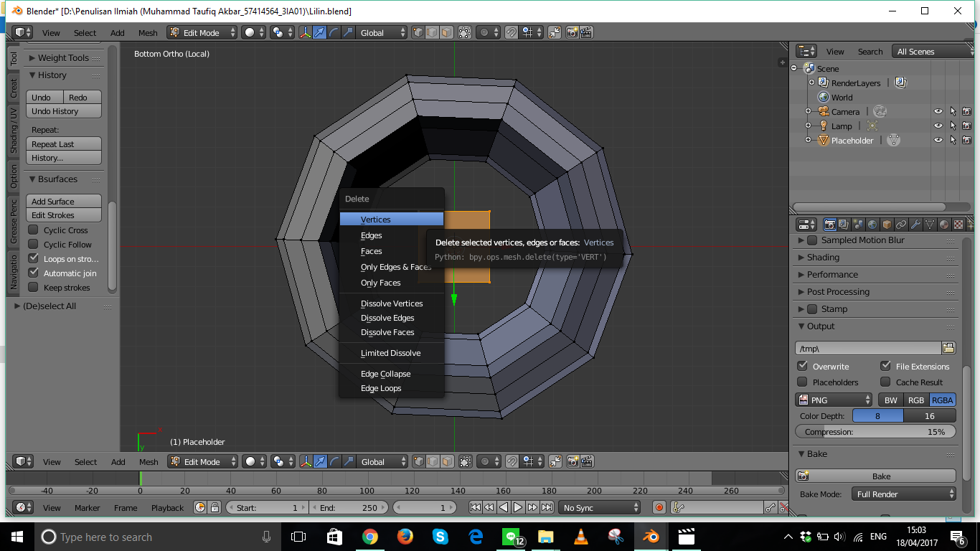The width and height of the screenshot is (980, 551).
Task: Click the Edit Strokes button
Action: (x=64, y=215)
